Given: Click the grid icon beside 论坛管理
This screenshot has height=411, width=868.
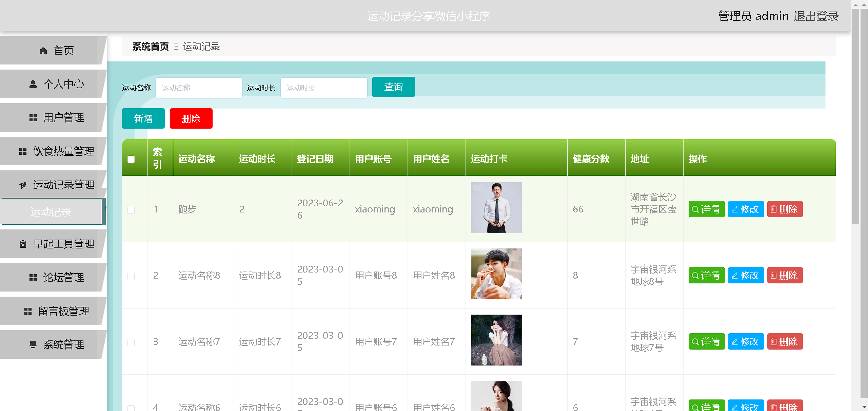Looking at the screenshot, I should (x=33, y=278).
